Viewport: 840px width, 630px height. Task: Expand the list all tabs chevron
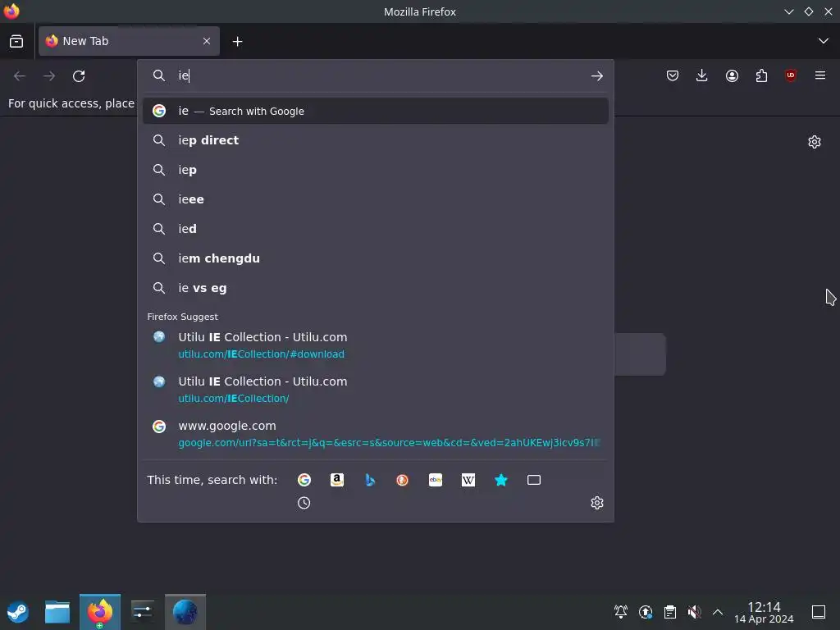(x=824, y=41)
